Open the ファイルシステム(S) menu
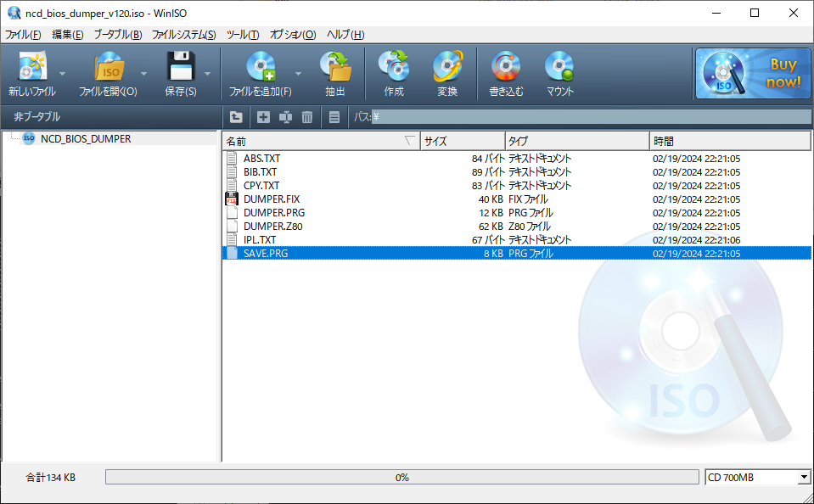Viewport: 814px width, 504px height. point(184,35)
